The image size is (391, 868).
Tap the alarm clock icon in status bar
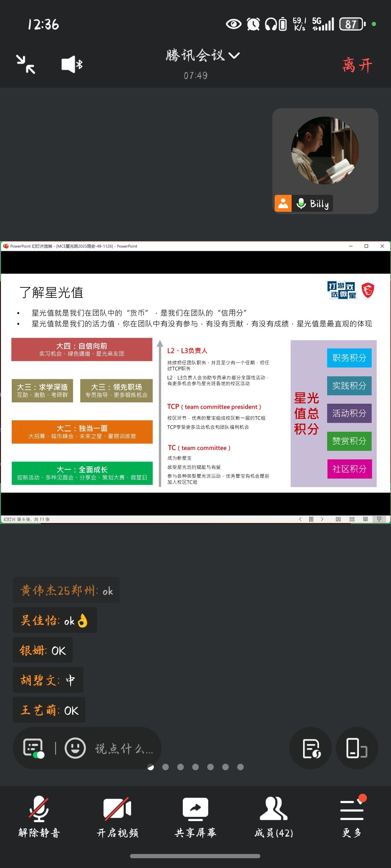253,24
